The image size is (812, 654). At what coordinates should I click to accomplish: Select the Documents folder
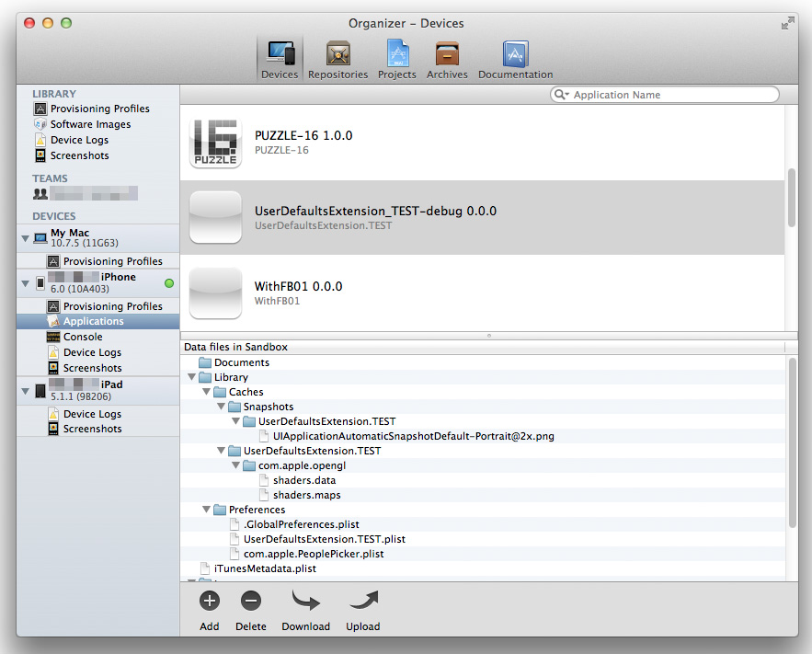point(234,362)
